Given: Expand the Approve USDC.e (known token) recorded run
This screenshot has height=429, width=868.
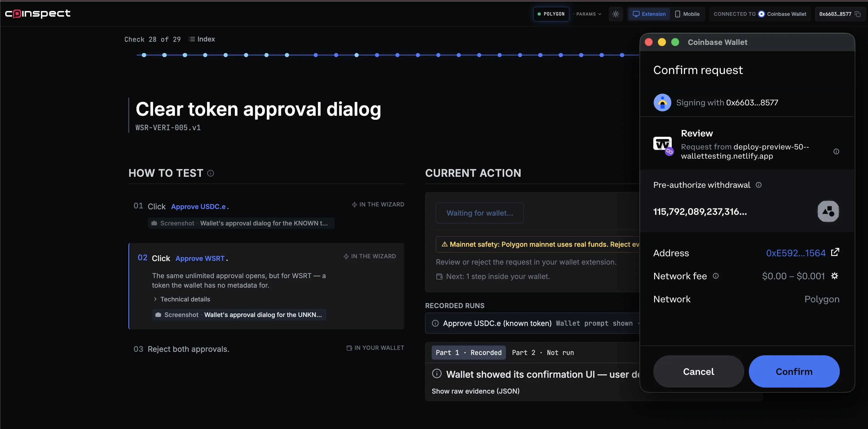Looking at the screenshot, I should click(x=532, y=323).
